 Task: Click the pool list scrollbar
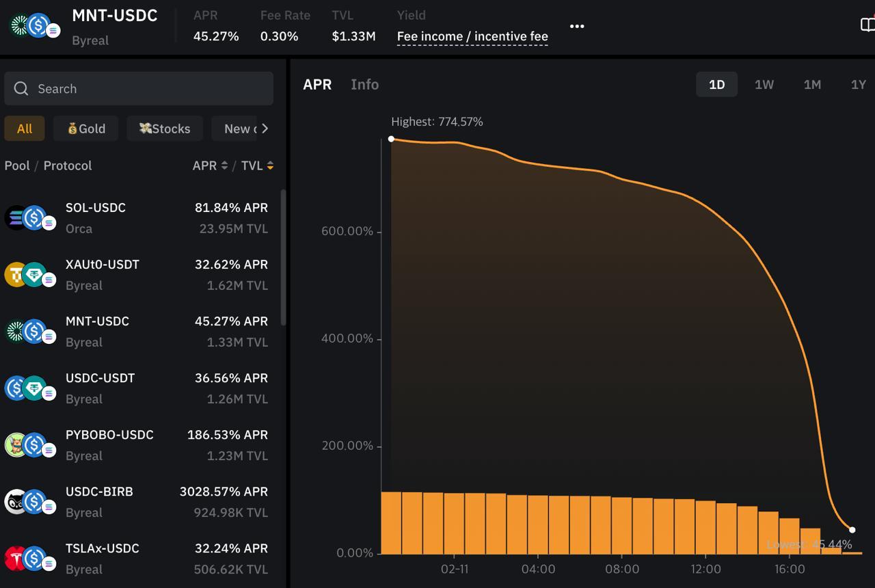point(283,260)
